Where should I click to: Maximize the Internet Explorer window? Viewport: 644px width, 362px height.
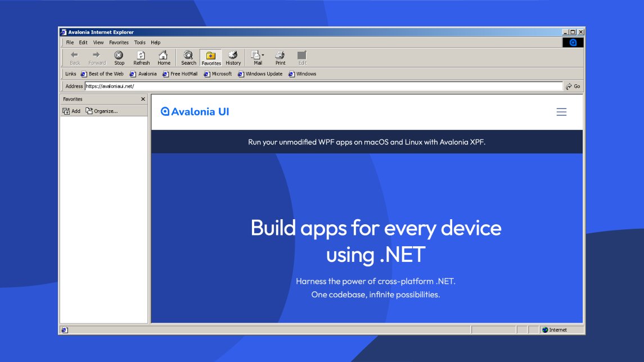[573, 32]
